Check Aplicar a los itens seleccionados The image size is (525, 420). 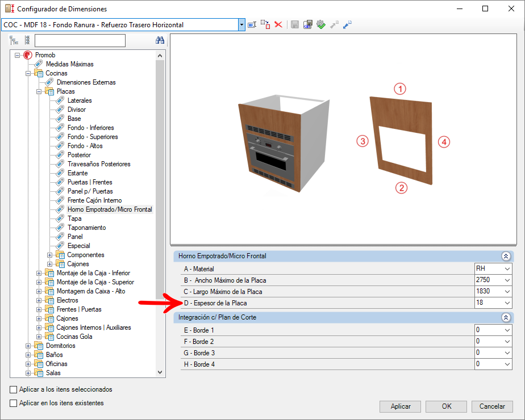click(14, 389)
